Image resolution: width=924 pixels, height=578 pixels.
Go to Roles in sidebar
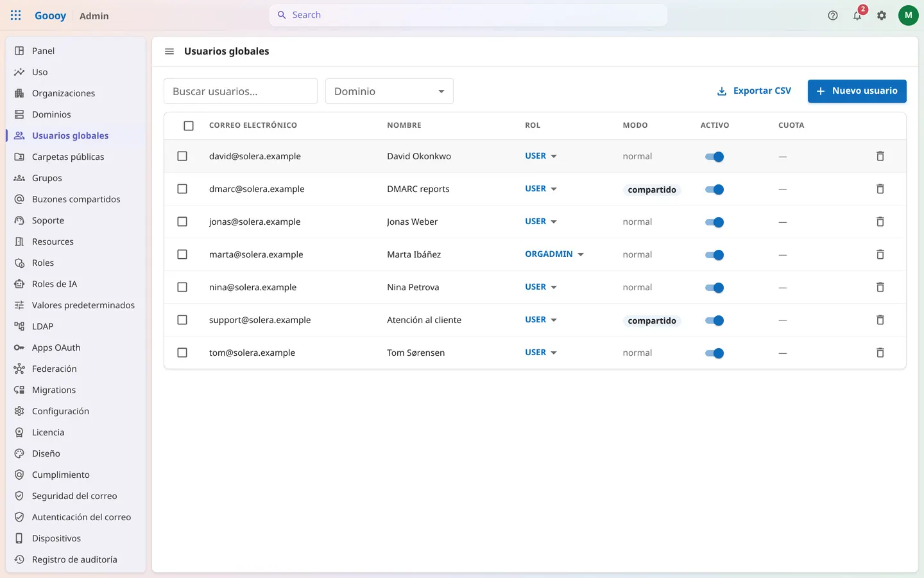coord(76,263)
